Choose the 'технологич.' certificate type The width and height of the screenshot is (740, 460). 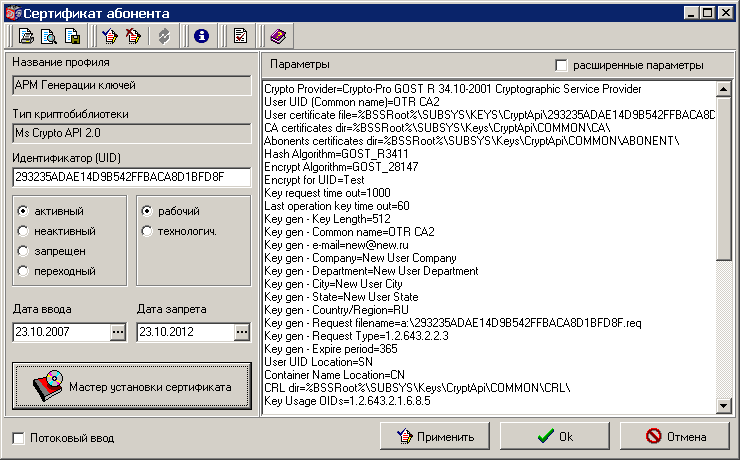click(x=147, y=231)
